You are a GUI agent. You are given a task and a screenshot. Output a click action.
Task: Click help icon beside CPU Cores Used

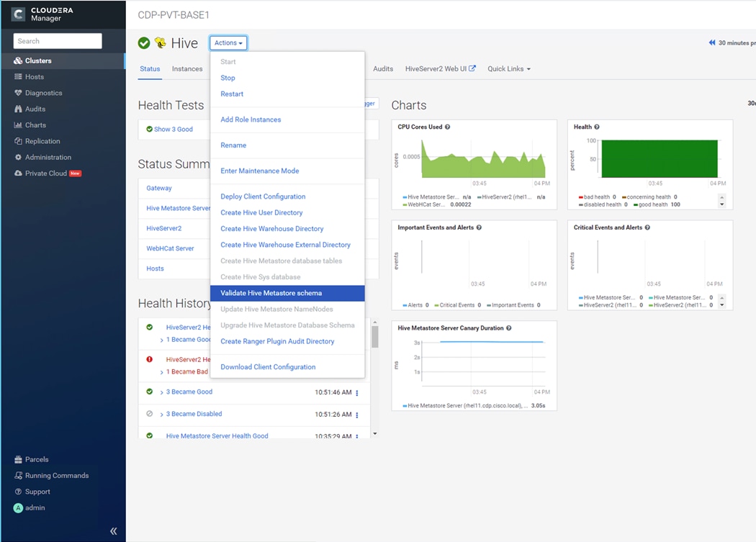click(447, 127)
